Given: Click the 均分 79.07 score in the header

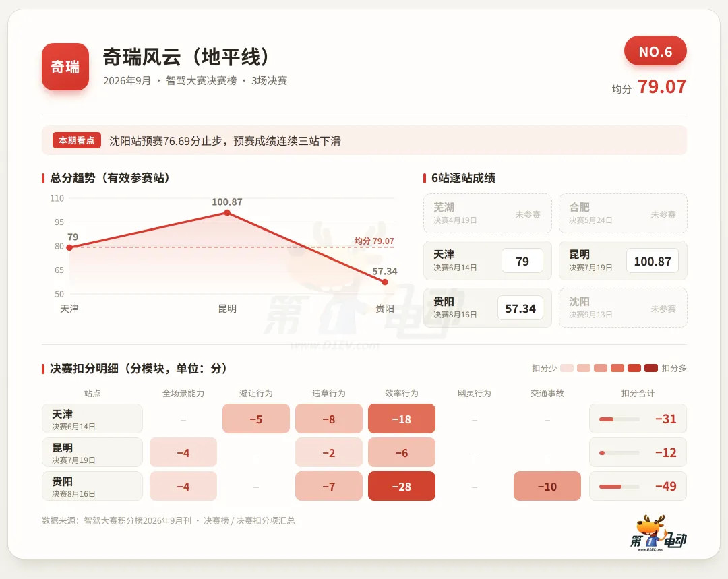Looking at the screenshot, I should (648, 87).
